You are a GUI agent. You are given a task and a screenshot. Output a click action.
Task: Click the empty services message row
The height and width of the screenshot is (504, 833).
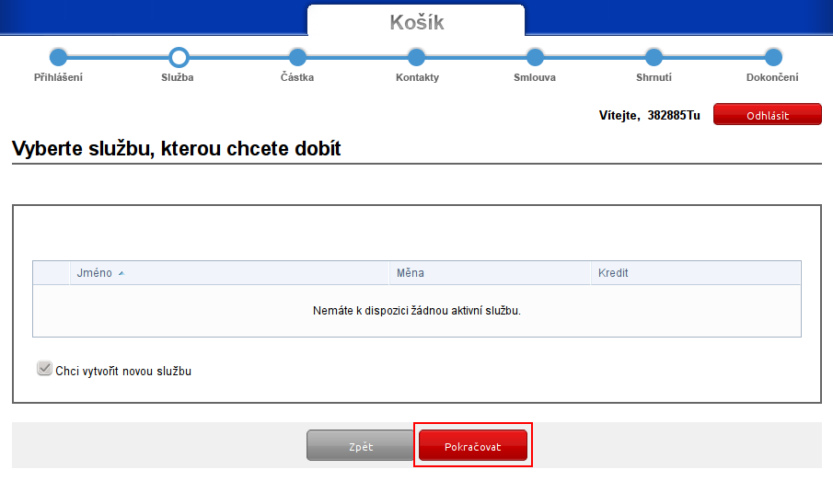point(417,311)
